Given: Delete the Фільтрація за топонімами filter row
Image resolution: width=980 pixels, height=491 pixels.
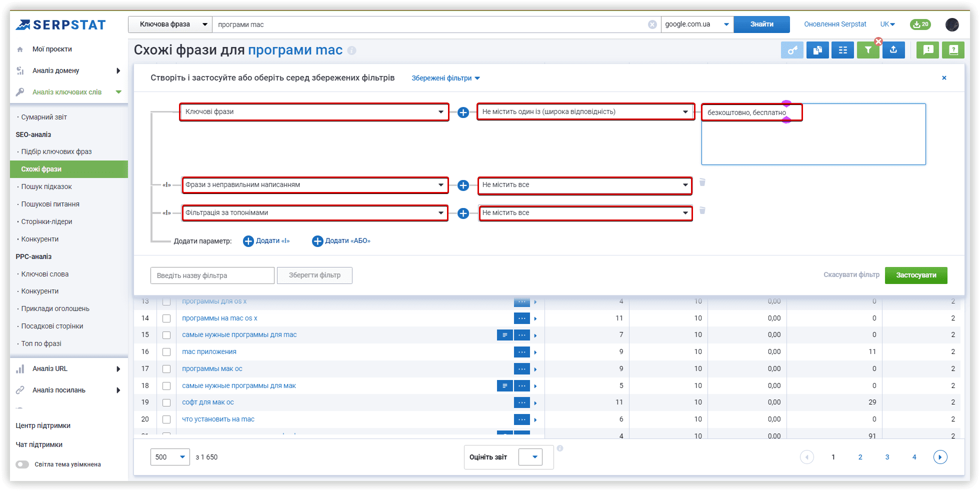Looking at the screenshot, I should pyautogui.click(x=702, y=210).
